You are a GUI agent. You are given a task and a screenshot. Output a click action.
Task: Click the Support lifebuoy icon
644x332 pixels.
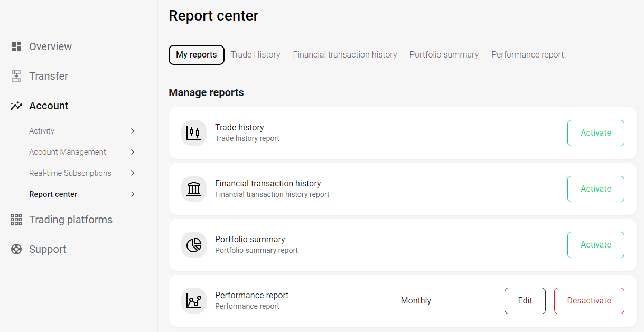tap(16, 249)
